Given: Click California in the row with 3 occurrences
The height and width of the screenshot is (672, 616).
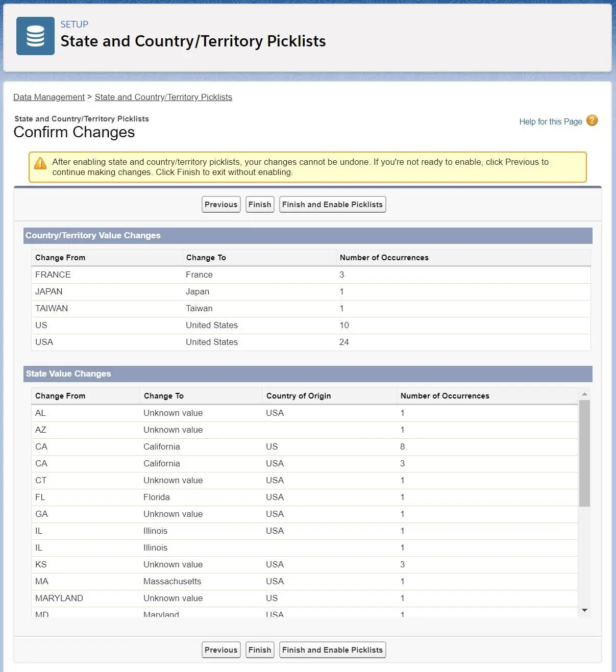Looking at the screenshot, I should click(162, 463).
